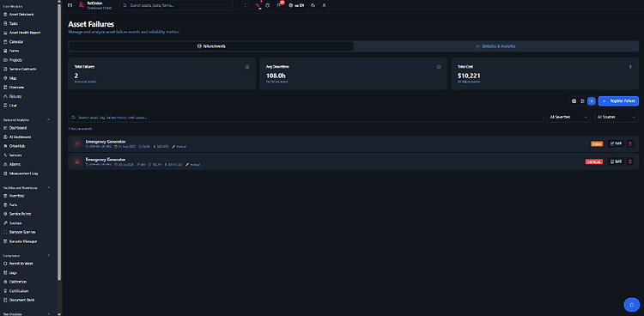
Task: Switch to the Failure Events tab
Action: click(211, 46)
